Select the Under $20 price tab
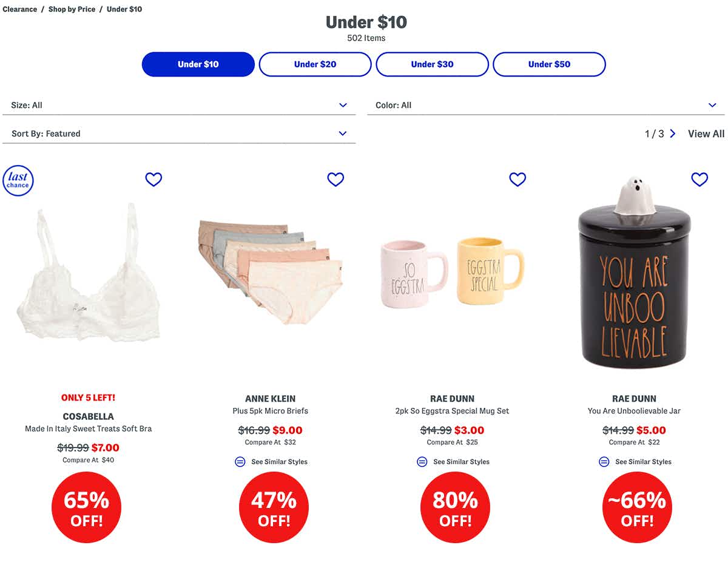 (315, 64)
